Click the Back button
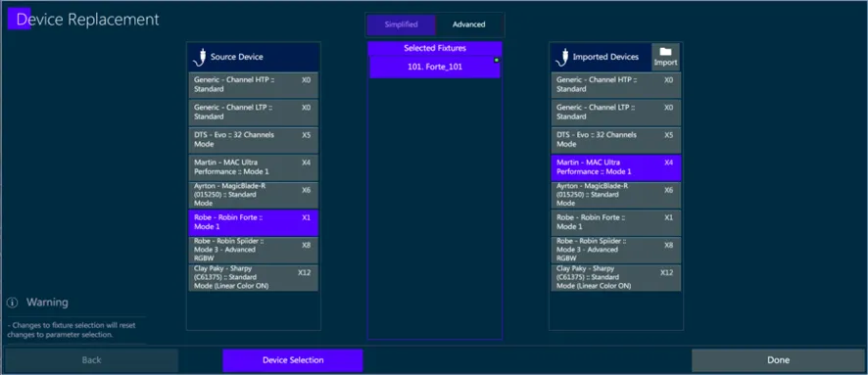This screenshot has height=375, width=868. pyautogui.click(x=91, y=360)
